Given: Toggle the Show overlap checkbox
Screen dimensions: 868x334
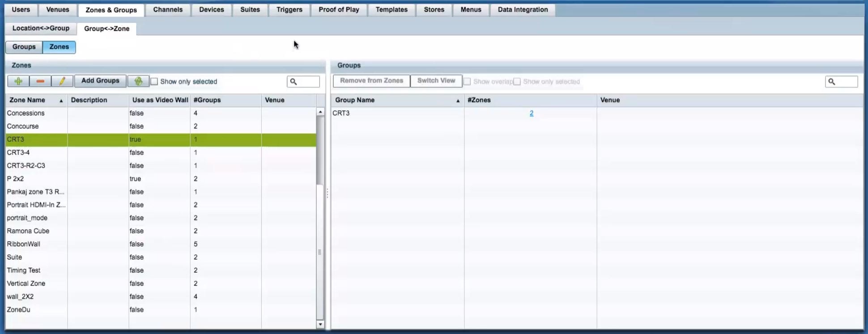Looking at the screenshot, I should [467, 81].
